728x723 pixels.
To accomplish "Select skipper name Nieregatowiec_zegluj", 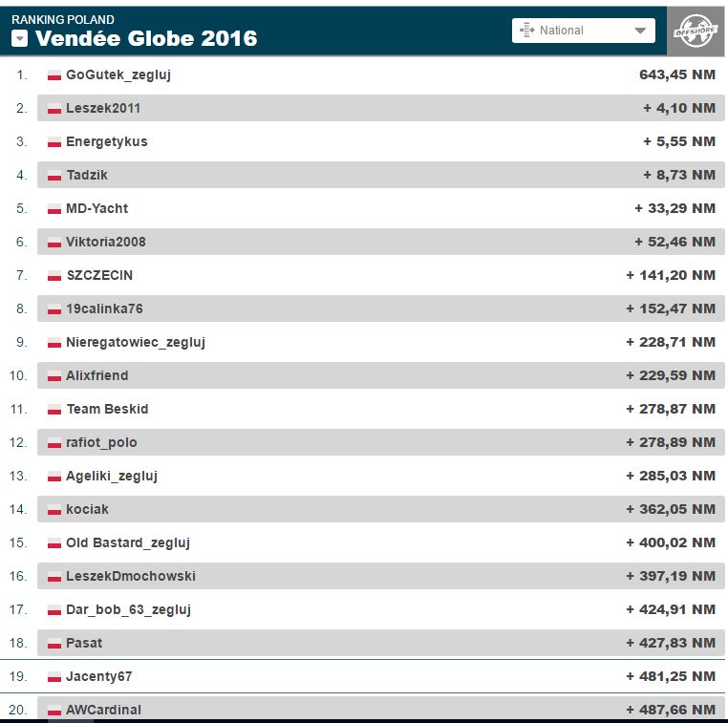I will [x=136, y=343].
